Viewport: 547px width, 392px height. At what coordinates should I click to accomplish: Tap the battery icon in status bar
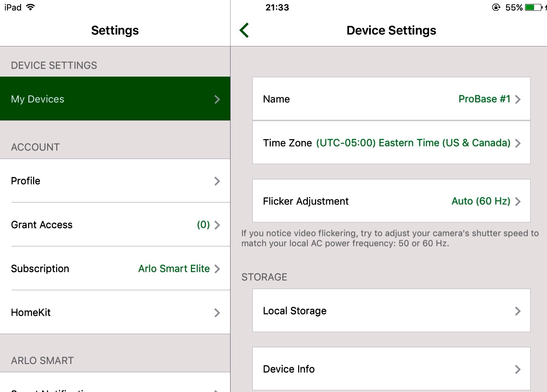(x=534, y=7)
